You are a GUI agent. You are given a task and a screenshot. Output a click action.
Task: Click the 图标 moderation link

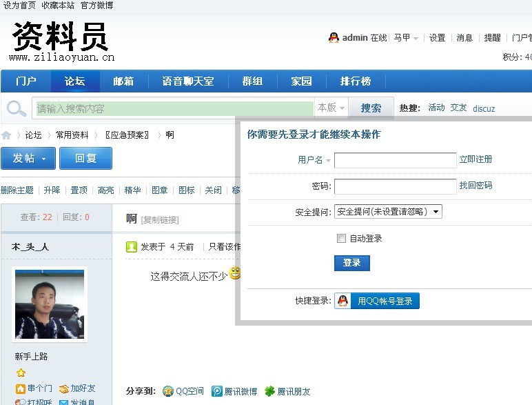pyautogui.click(x=187, y=190)
